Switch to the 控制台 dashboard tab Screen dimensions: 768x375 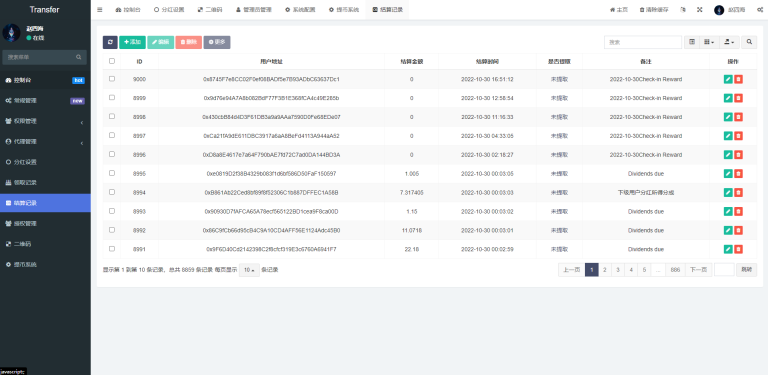(x=127, y=10)
